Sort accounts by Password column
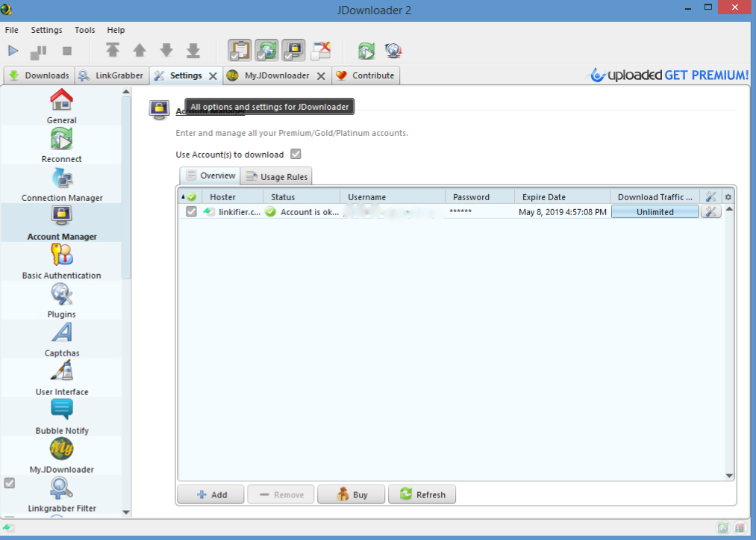Viewport: 756px width, 540px height. [480, 197]
